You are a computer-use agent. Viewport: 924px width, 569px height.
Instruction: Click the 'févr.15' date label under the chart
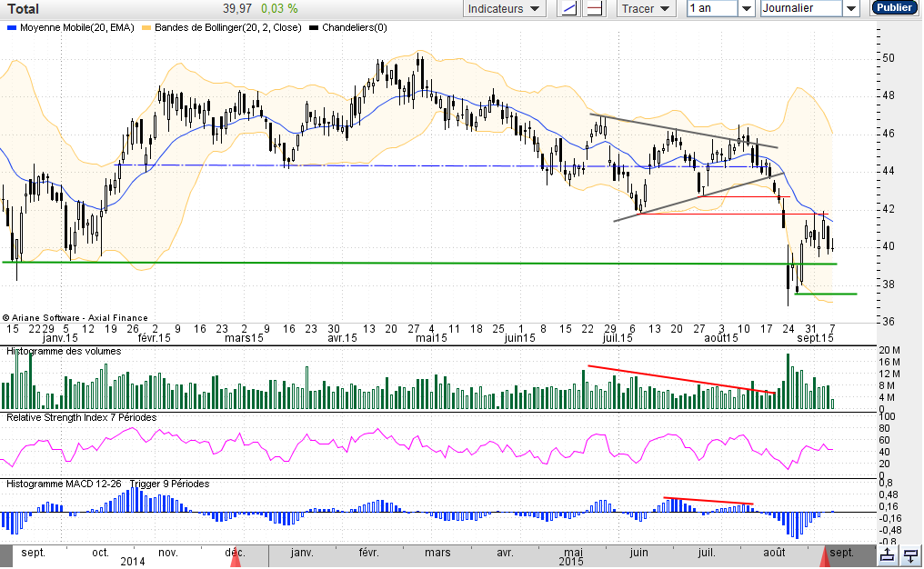(x=154, y=338)
